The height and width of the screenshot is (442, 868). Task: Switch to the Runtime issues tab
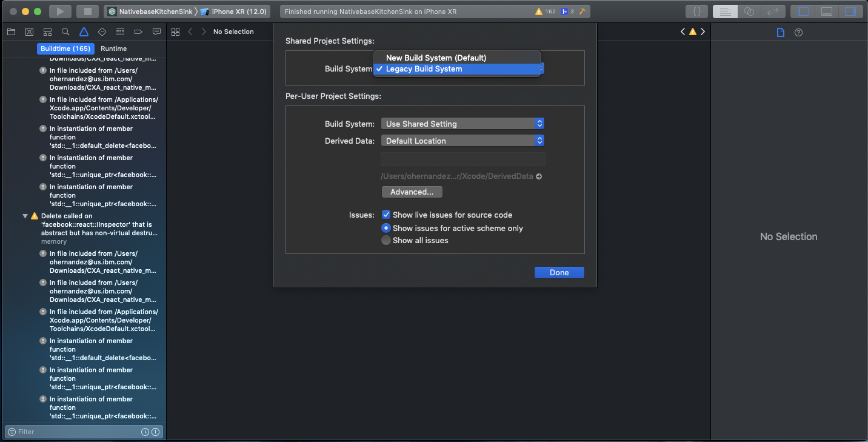pos(114,49)
